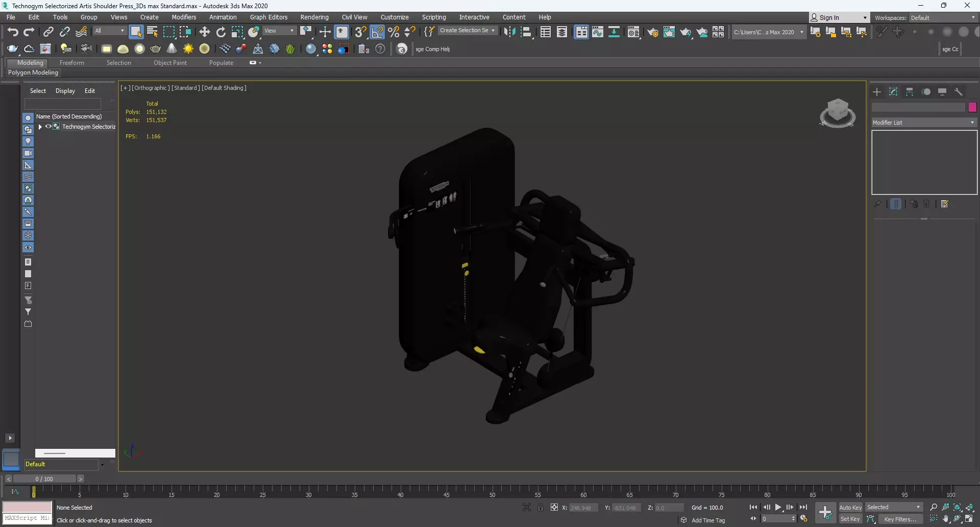Click the Maximize Viewport Toggle icon
The height and width of the screenshot is (527, 980).
969,519
